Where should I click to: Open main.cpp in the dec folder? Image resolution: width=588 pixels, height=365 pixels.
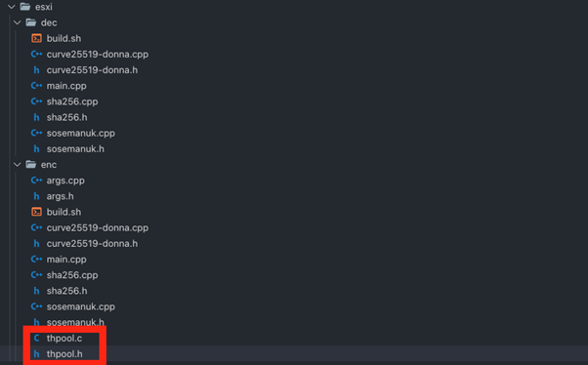click(x=66, y=86)
